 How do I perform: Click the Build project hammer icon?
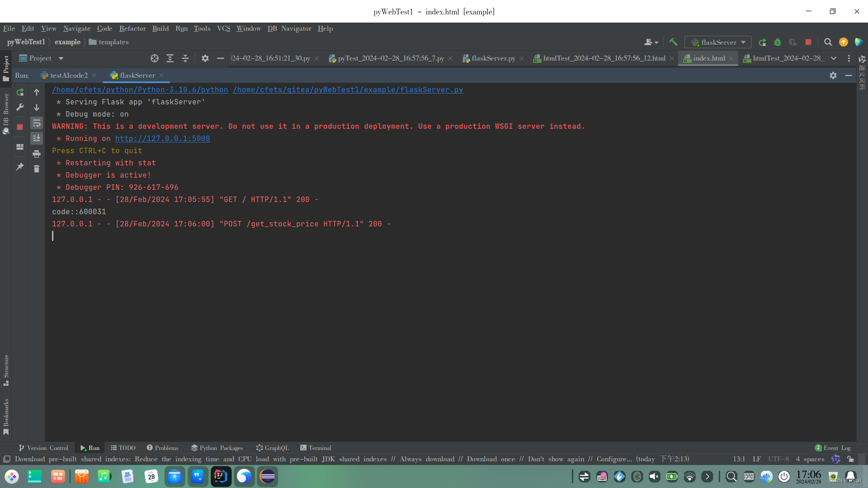pos(673,42)
